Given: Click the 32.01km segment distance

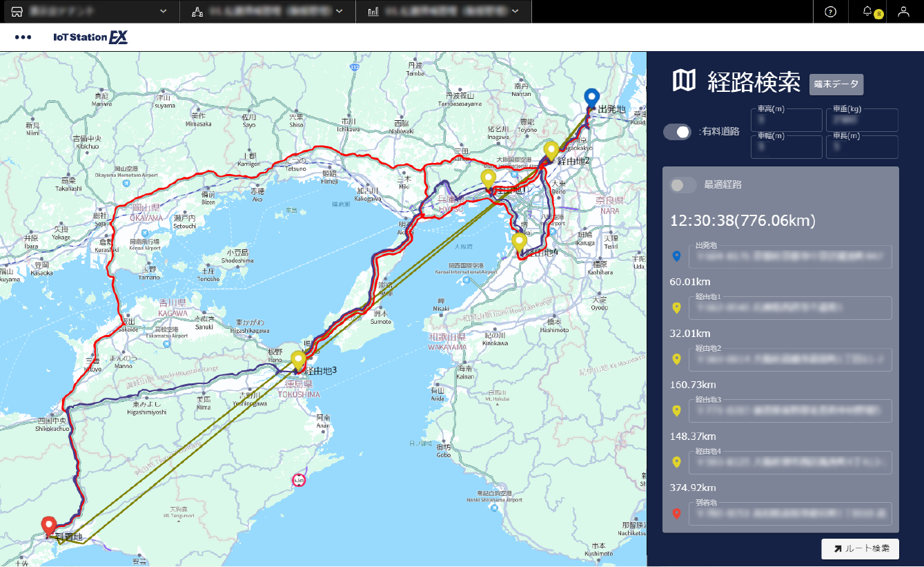Looking at the screenshot, I should pos(691,334).
